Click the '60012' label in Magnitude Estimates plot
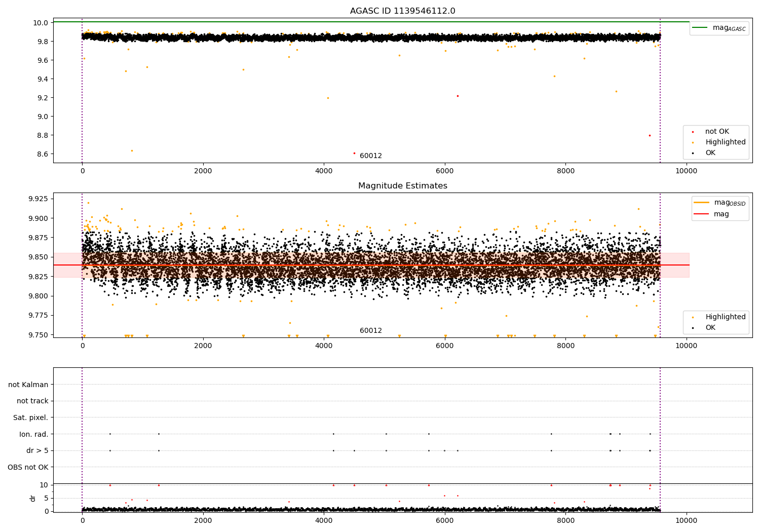 pos(371,331)
